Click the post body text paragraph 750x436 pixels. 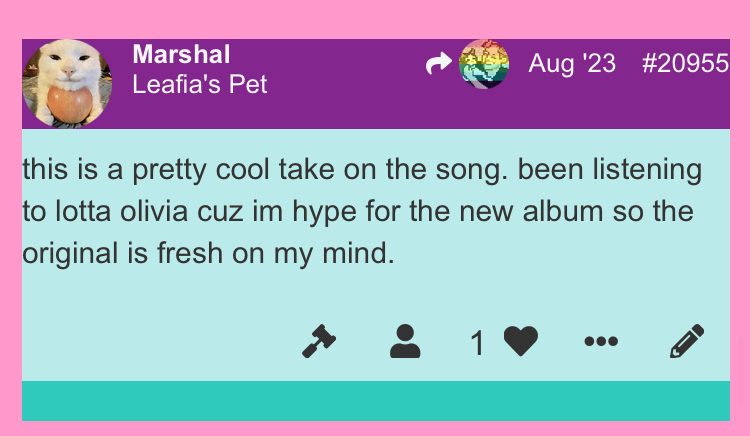(x=362, y=211)
